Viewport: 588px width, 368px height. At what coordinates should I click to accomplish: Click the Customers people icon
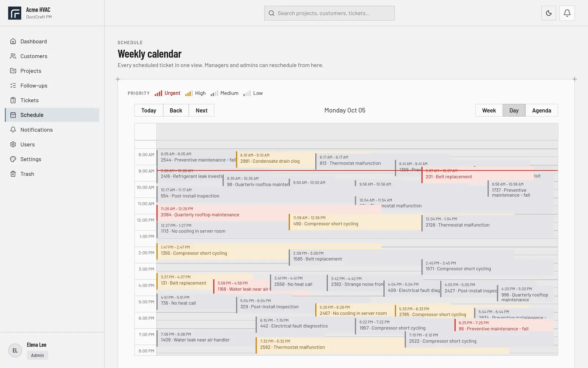click(x=13, y=56)
